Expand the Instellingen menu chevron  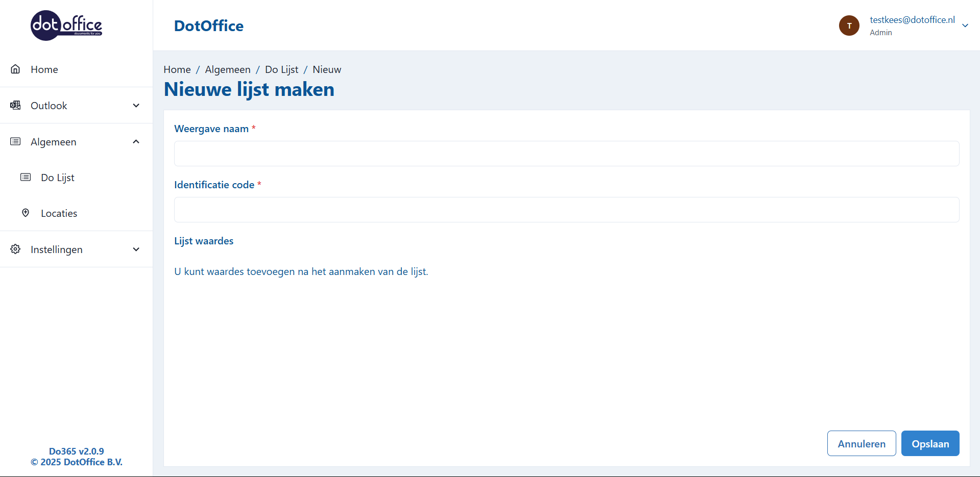click(136, 249)
